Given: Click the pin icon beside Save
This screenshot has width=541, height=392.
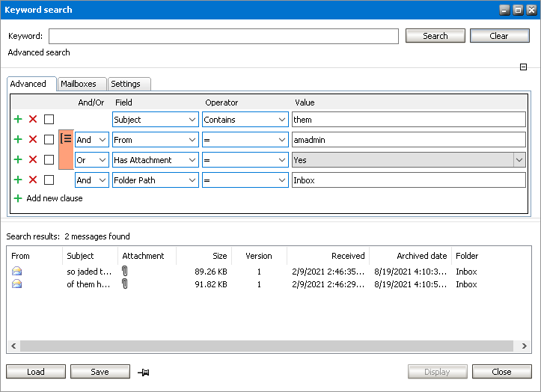Looking at the screenshot, I should 144,372.
